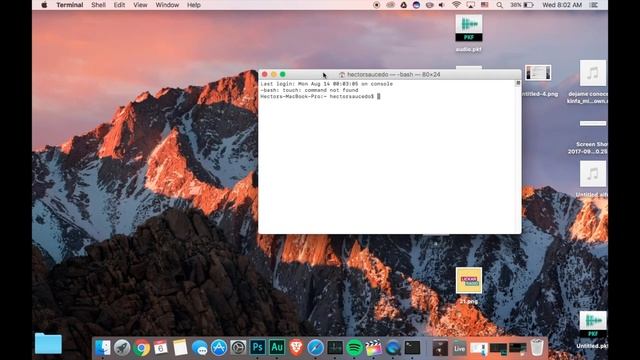Screen dimensions: 640x360
Task: Click the Terminal command prompt line
Action: pyautogui.click(x=320, y=96)
